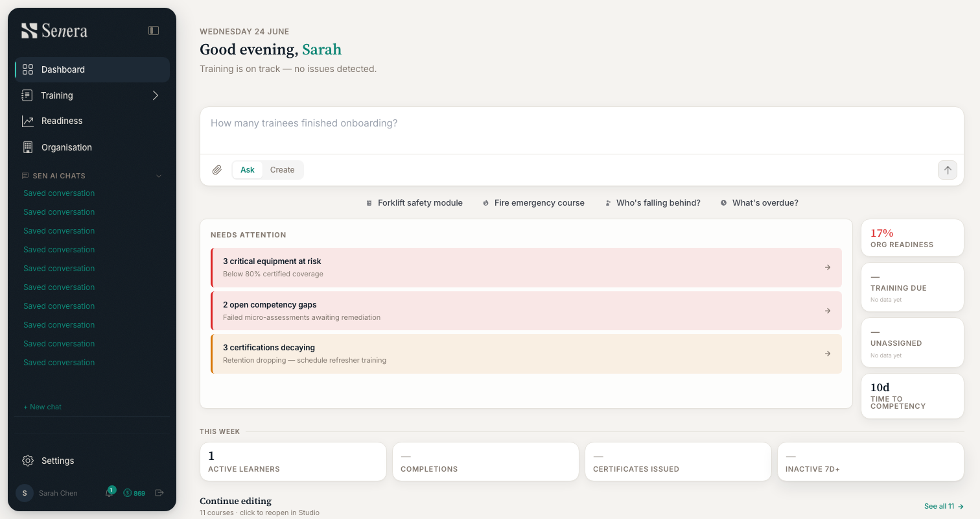Select the Who's falling behind? suggestion
The width and height of the screenshot is (980, 519).
[x=653, y=203]
